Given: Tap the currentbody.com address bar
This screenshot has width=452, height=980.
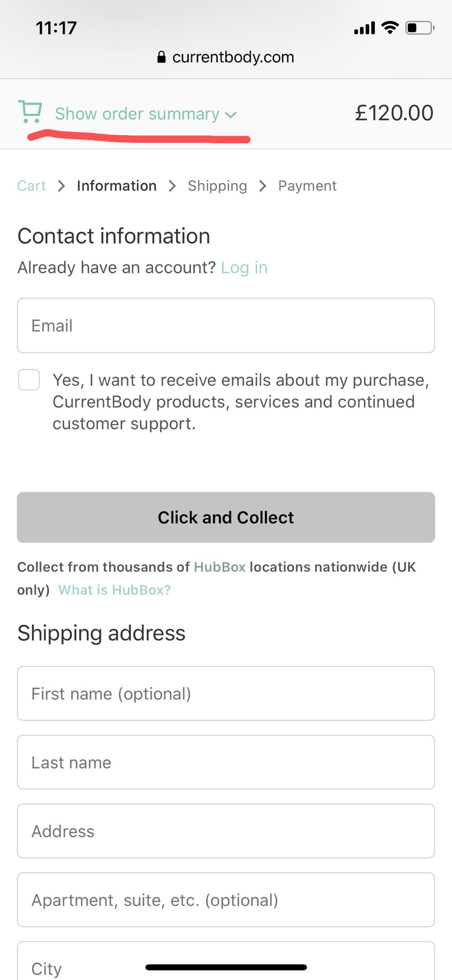Looking at the screenshot, I should point(233,57).
